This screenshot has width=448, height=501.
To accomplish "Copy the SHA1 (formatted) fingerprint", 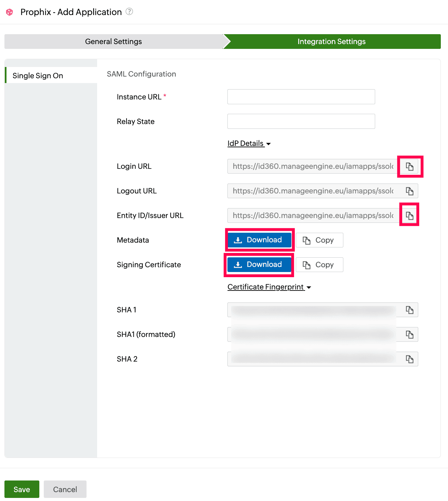I will [x=409, y=335].
